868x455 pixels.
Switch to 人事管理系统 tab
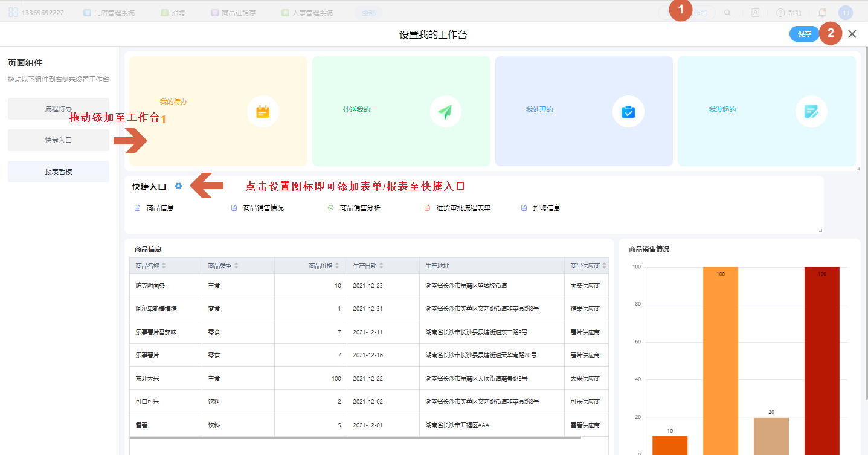pos(307,12)
